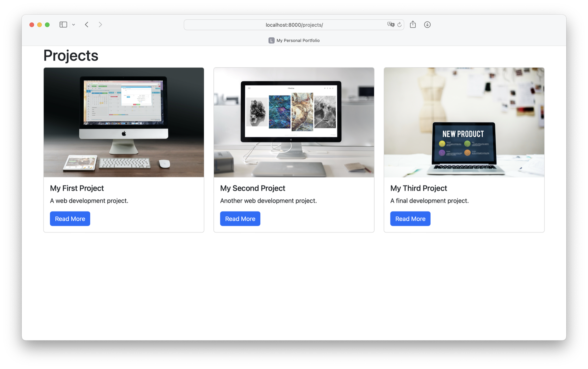Click the portfolio site favicon
Screen dimensions: 588x369
coord(271,40)
